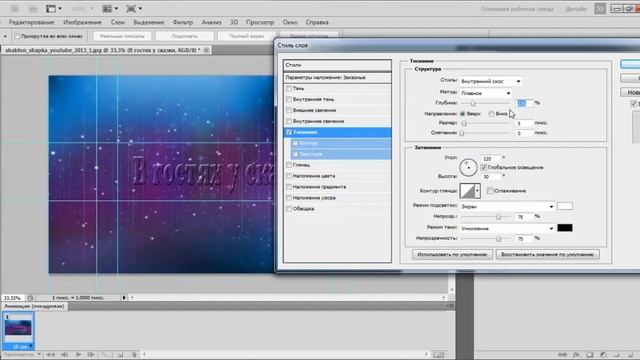Screen dimensions: 640x360
Task: Click the gloss contour thumbnail preview
Action: [467, 191]
